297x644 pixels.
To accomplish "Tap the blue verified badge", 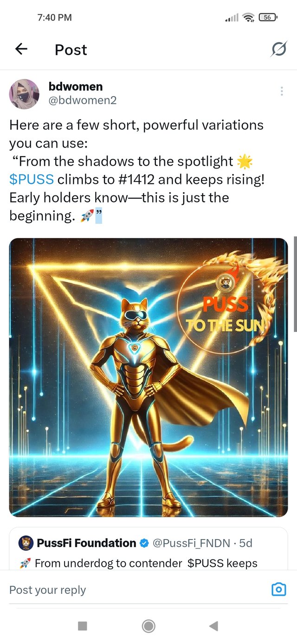I will pyautogui.click(x=144, y=543).
